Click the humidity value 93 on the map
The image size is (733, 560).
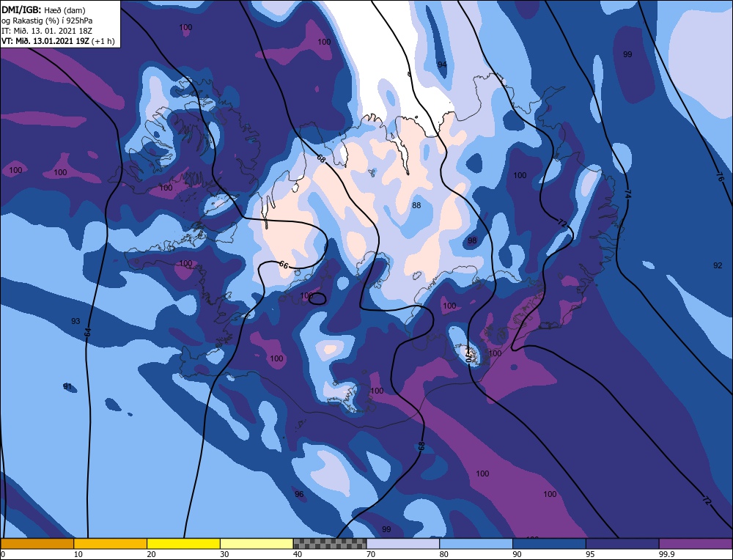pyautogui.click(x=75, y=320)
